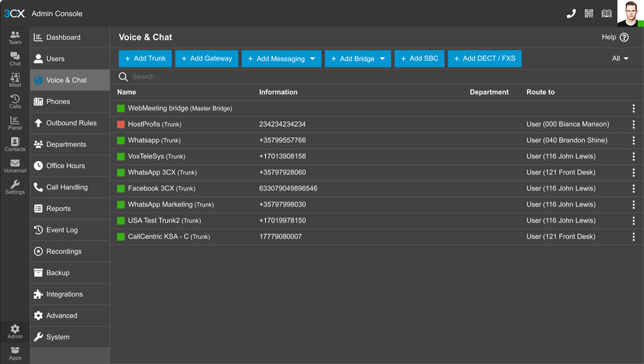Open Voicemail in the left sidebar
The width and height of the screenshot is (644, 364).
tap(15, 166)
